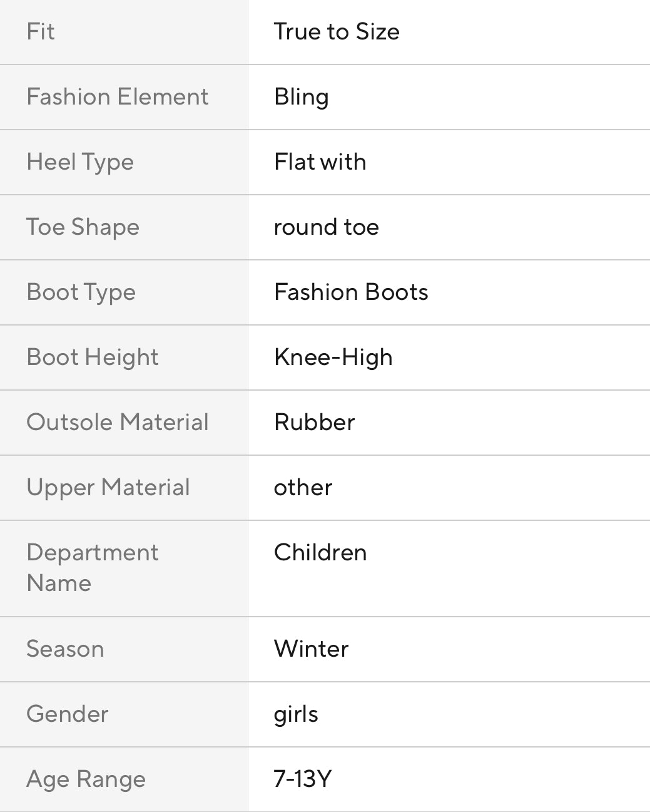Click the "Rubber" outsole value
The width and height of the screenshot is (650, 812).
(314, 423)
